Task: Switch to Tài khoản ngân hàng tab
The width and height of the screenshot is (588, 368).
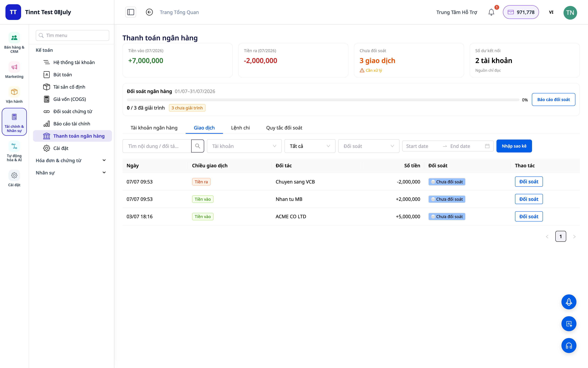Action: [x=154, y=128]
